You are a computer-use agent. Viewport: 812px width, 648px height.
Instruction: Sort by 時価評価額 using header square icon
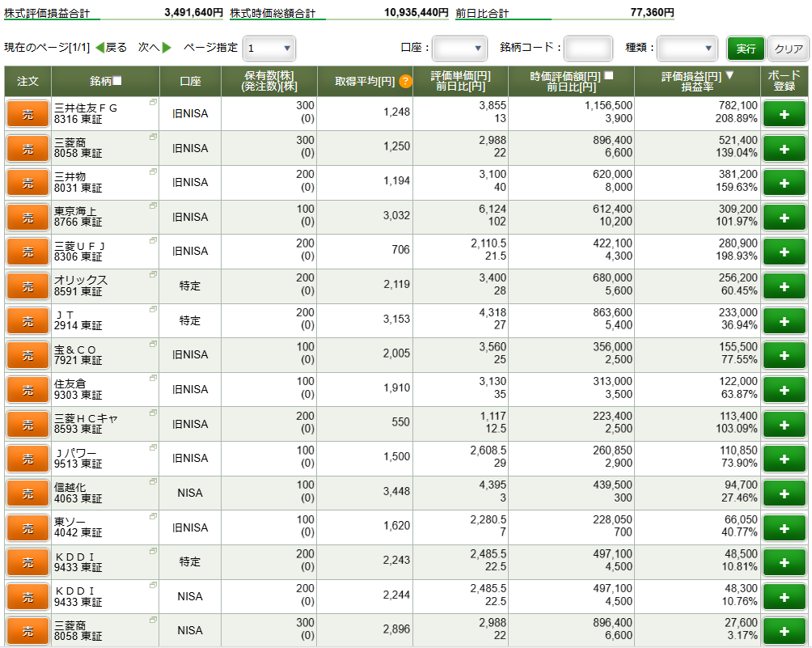click(x=609, y=75)
